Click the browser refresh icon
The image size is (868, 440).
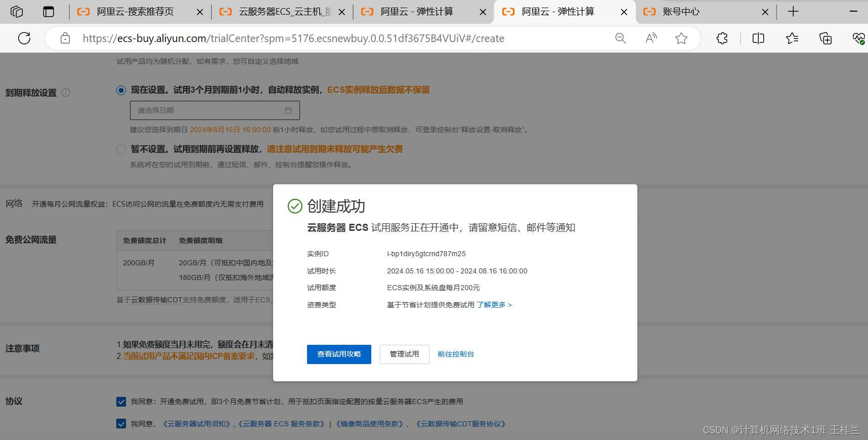[24, 38]
